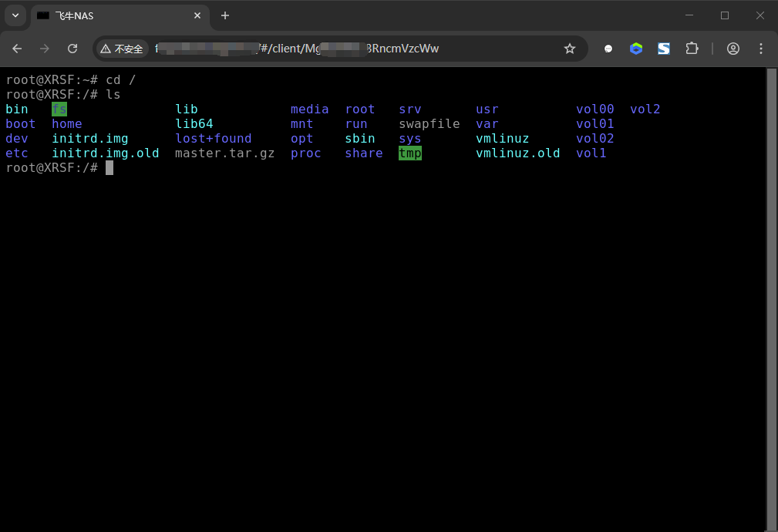Click the grayed-out forward arrow
This screenshot has width=778, height=532.
coord(45,49)
